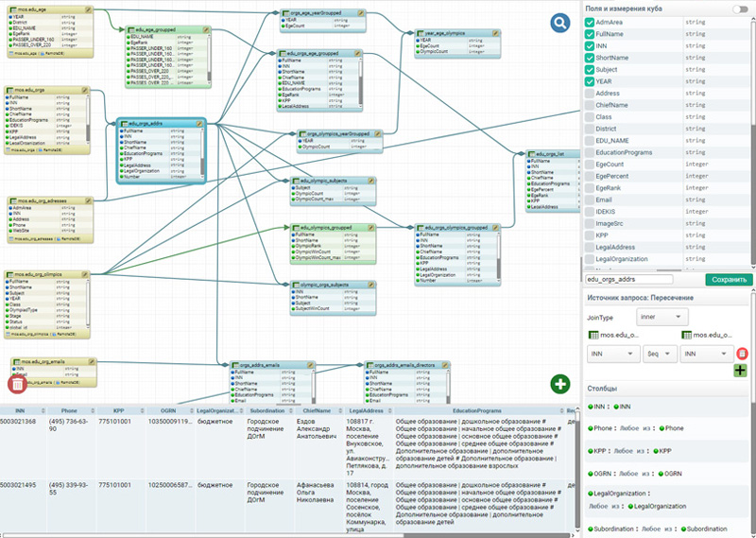Click the pencil on mos.edu_org_adresses node
The image size is (756, 538).
pyautogui.click(x=88, y=200)
